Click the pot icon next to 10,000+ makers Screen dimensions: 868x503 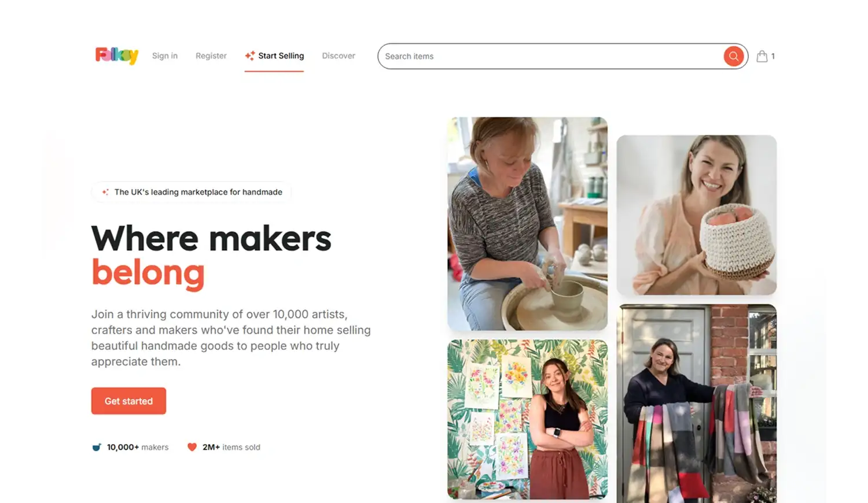97,447
